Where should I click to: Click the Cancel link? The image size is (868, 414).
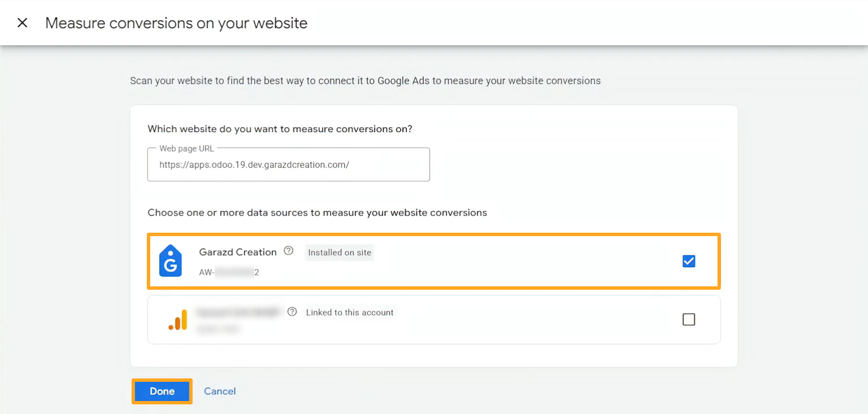click(x=220, y=391)
